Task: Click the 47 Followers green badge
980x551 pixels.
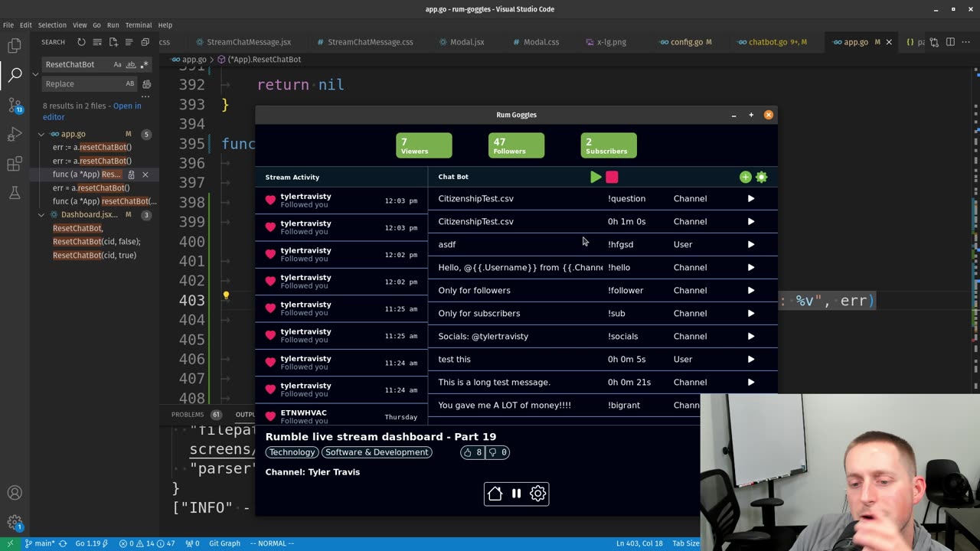Action: [x=516, y=145]
